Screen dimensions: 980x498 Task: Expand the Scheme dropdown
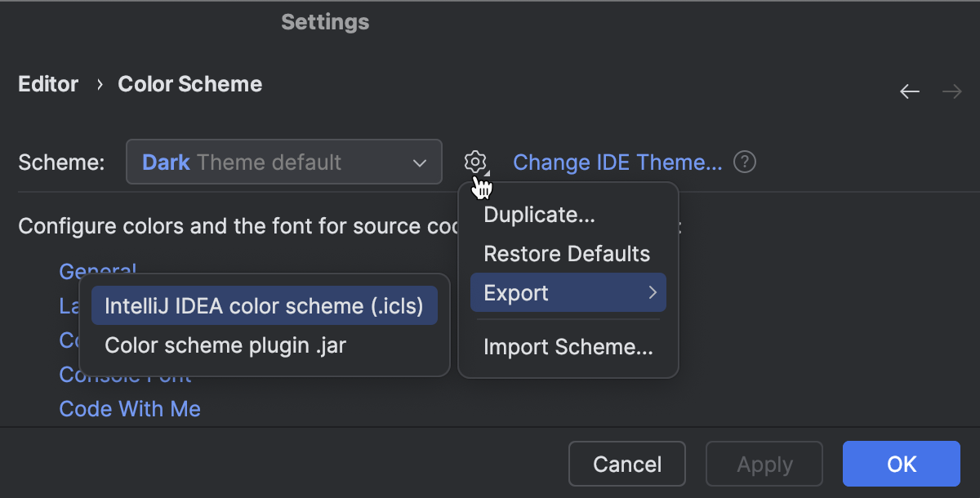pyautogui.click(x=421, y=162)
